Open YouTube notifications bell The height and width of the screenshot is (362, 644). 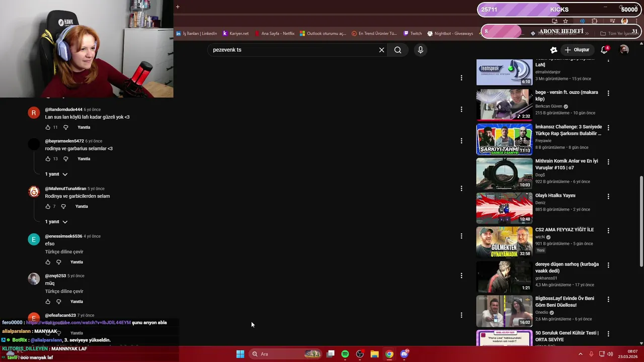[x=605, y=50]
